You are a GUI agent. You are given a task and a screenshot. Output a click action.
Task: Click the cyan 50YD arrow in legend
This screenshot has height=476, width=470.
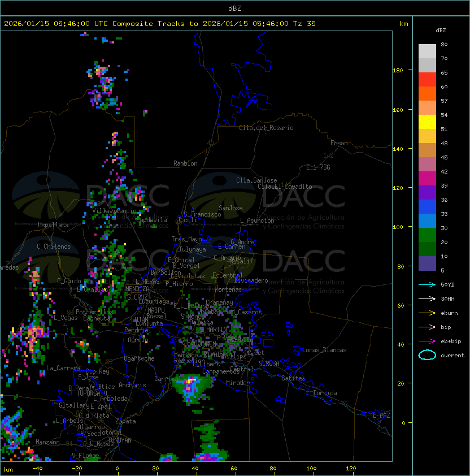(427, 285)
